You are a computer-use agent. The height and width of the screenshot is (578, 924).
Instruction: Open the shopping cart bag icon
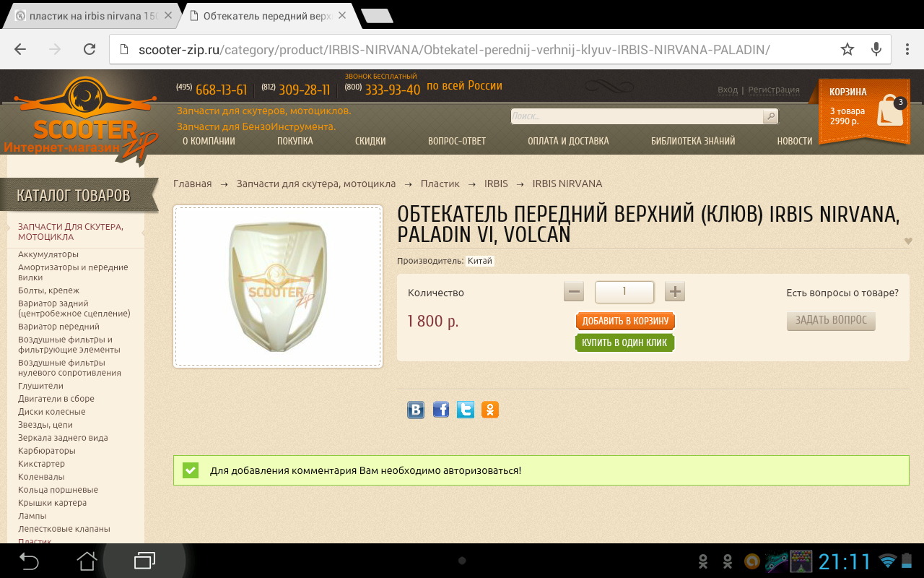890,111
